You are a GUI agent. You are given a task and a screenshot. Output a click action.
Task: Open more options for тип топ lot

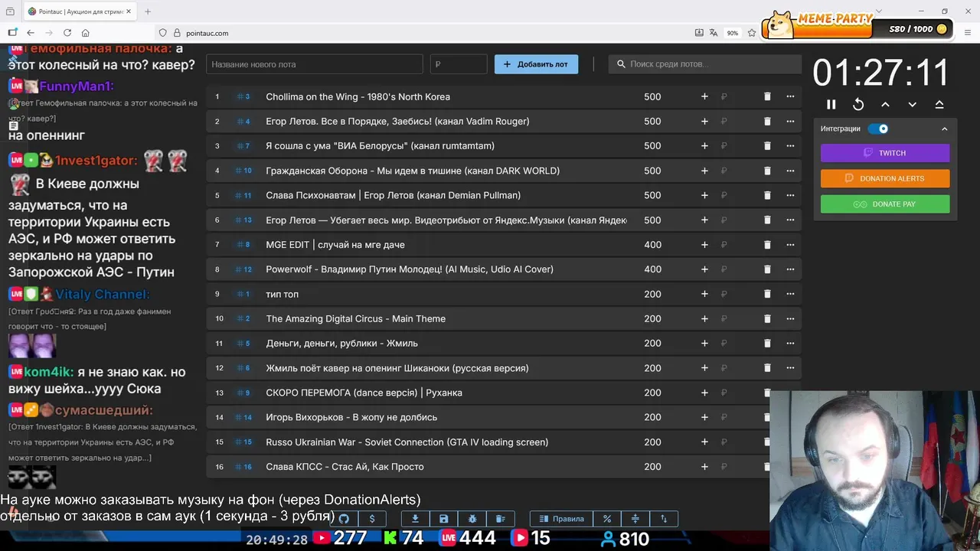coord(790,294)
